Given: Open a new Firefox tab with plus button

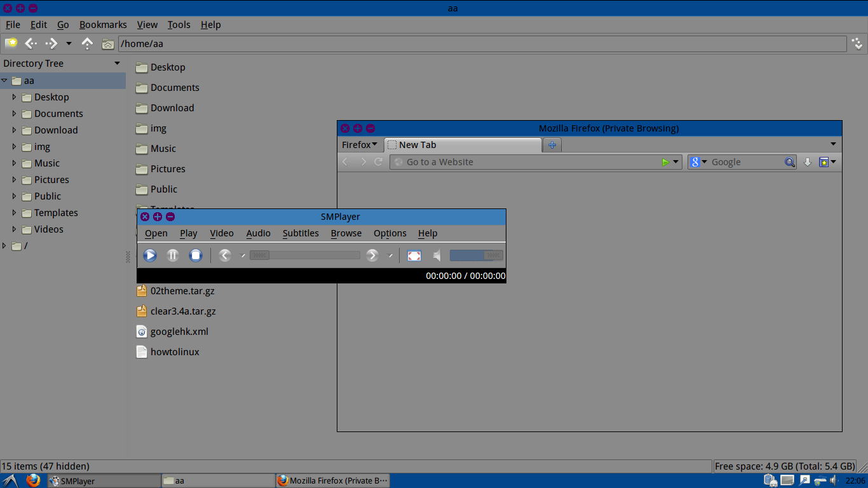Looking at the screenshot, I should 552,146.
